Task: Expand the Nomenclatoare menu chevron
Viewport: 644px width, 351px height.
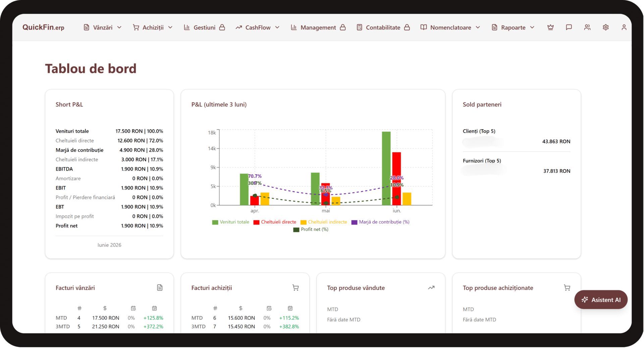Action: click(x=478, y=27)
